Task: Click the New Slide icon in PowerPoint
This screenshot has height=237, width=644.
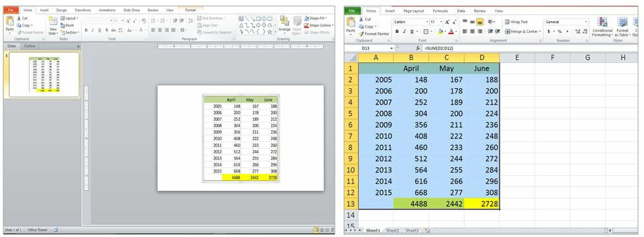Action: (53, 26)
